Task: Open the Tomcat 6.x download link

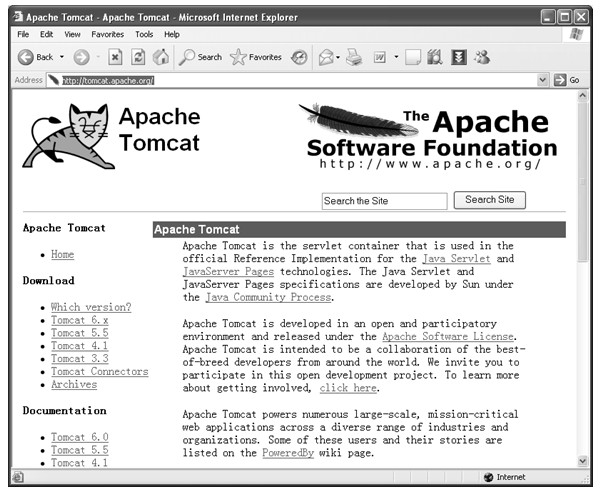Action: [80, 320]
